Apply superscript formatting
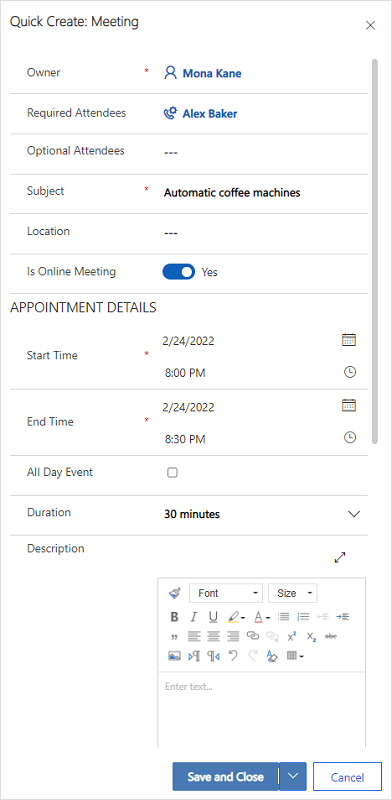This screenshot has width=392, height=800. (x=291, y=636)
